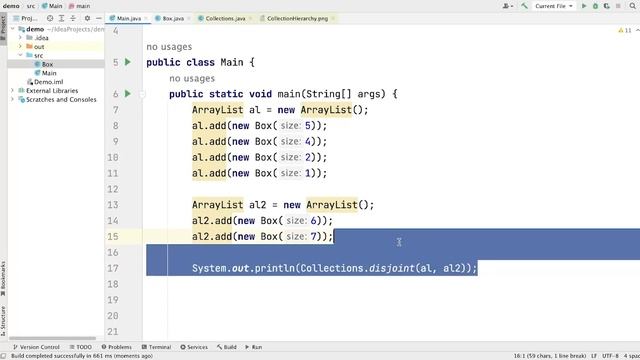Toggle the Bookmarks side tool button
Screen dimensions: 640x360
click(x=3, y=278)
